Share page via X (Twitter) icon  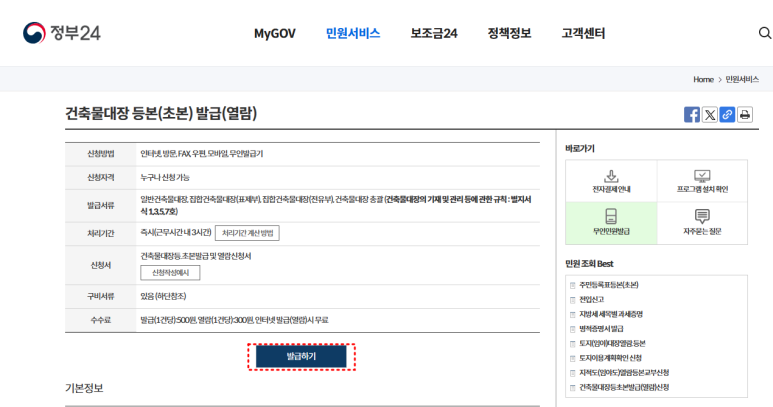709,115
